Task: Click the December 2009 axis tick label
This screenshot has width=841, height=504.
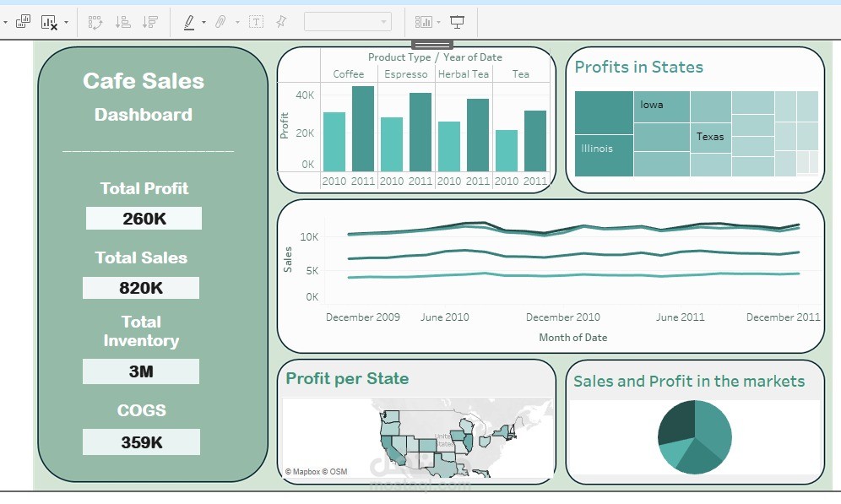Action: click(x=362, y=317)
